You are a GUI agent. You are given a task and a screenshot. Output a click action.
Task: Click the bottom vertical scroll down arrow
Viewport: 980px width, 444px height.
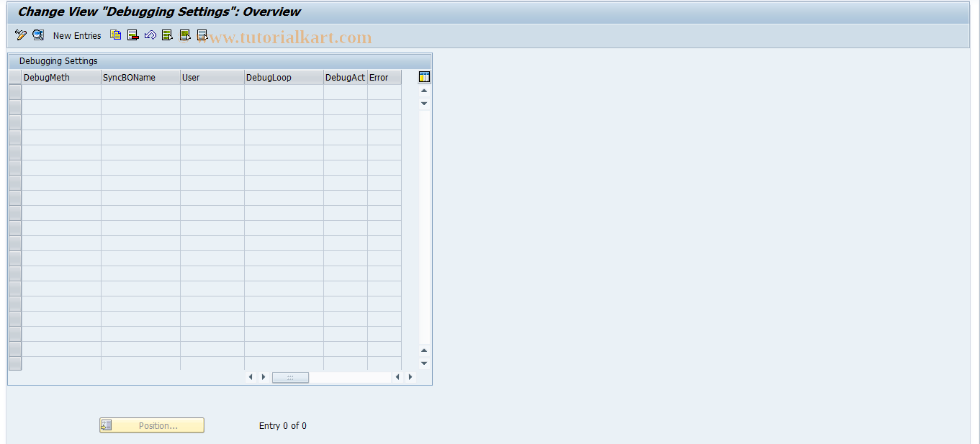point(424,363)
